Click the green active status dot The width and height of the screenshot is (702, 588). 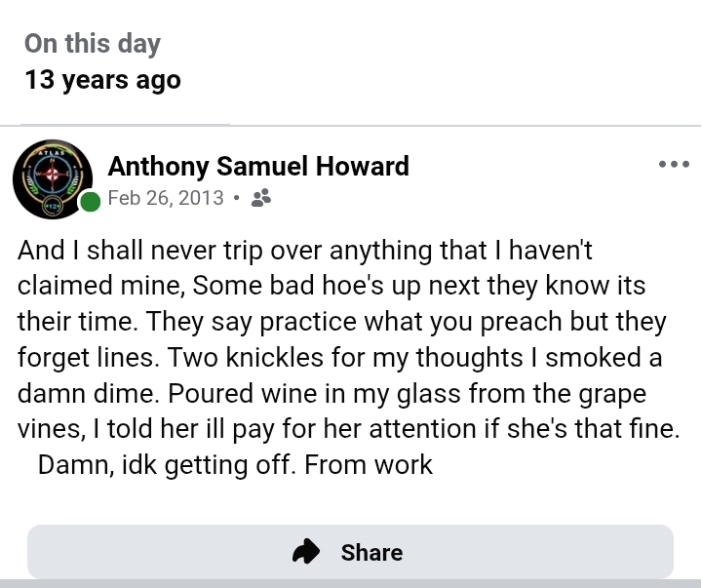91,202
